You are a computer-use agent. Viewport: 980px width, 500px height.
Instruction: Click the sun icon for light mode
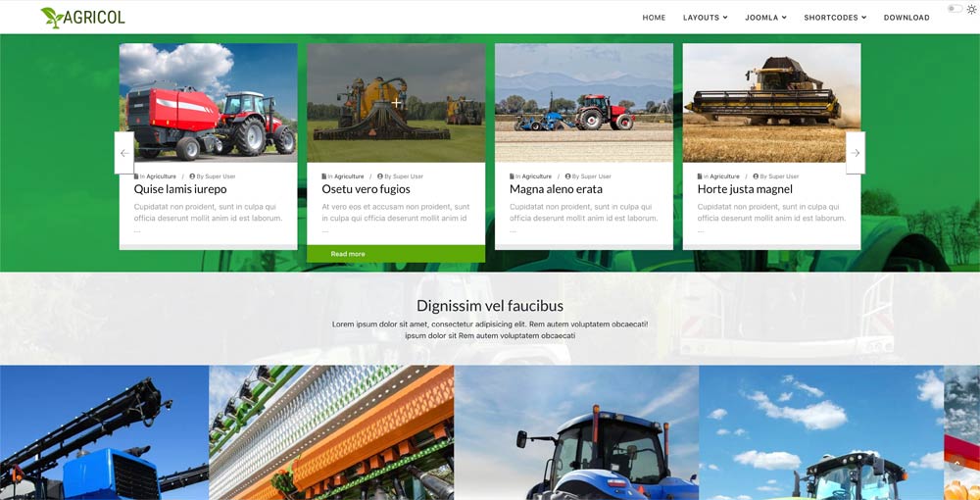971,9
